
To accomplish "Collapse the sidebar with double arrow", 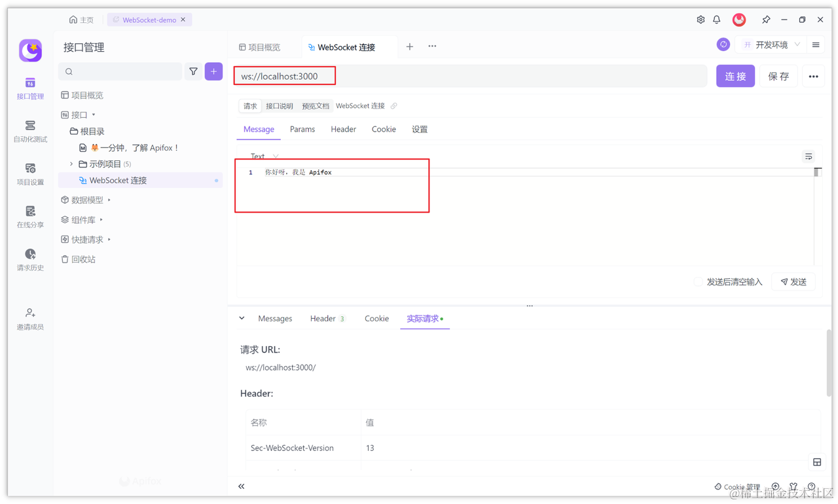I will [242, 486].
